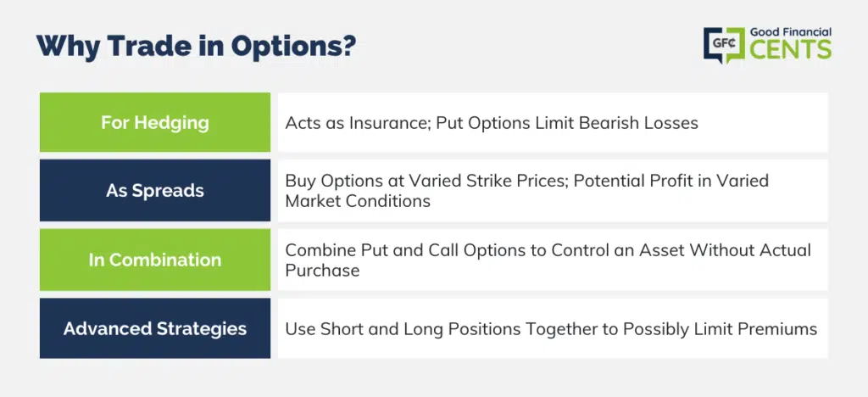Click the GFC speech bubble logo icon

(725, 44)
